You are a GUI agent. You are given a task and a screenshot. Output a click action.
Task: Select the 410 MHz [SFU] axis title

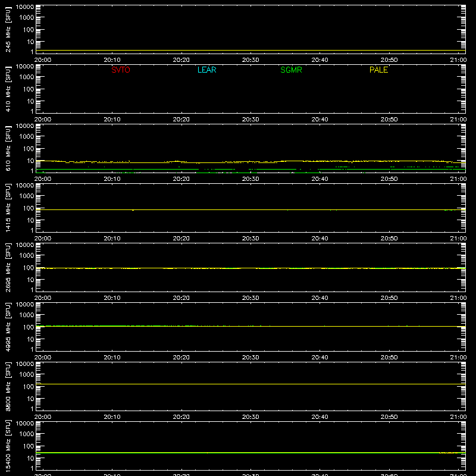tap(8, 89)
